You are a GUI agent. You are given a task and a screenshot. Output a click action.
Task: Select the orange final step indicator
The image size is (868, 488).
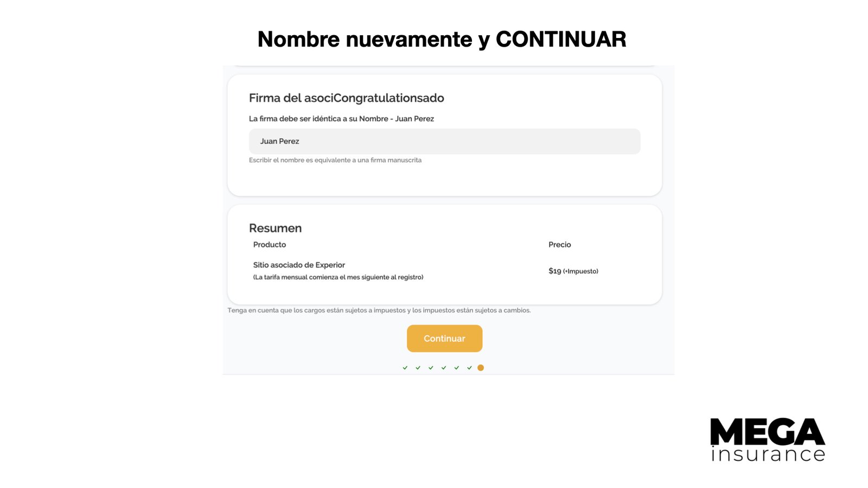point(481,368)
